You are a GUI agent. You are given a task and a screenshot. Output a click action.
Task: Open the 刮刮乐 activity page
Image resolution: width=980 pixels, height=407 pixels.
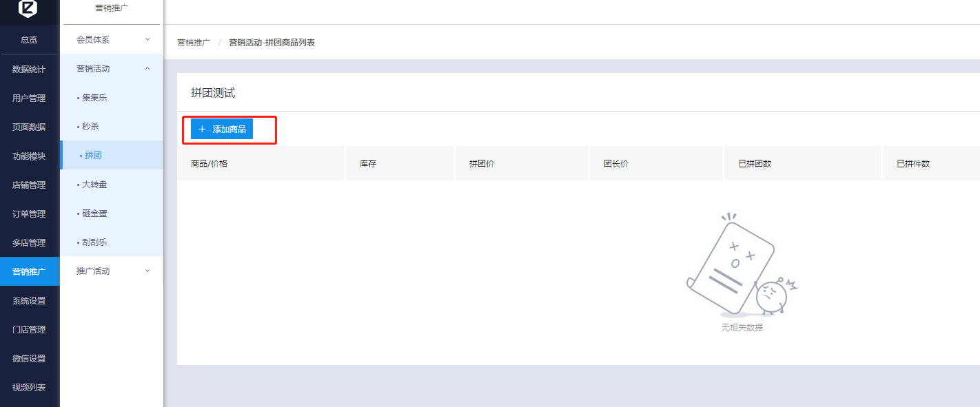pos(94,242)
